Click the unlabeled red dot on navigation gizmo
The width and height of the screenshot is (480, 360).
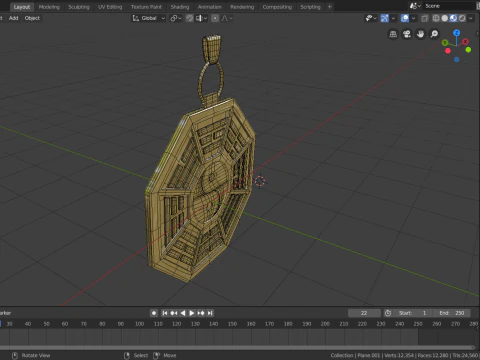[448, 51]
